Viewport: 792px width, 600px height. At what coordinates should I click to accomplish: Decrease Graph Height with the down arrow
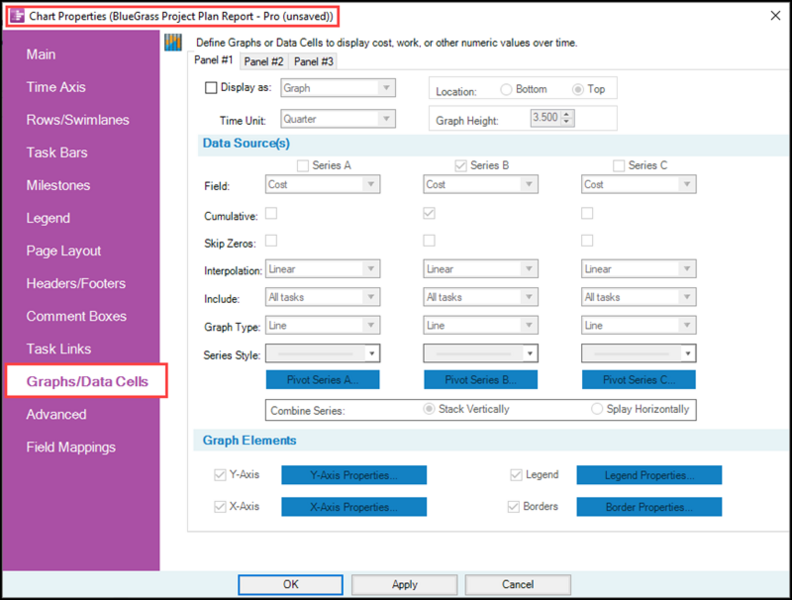click(567, 122)
